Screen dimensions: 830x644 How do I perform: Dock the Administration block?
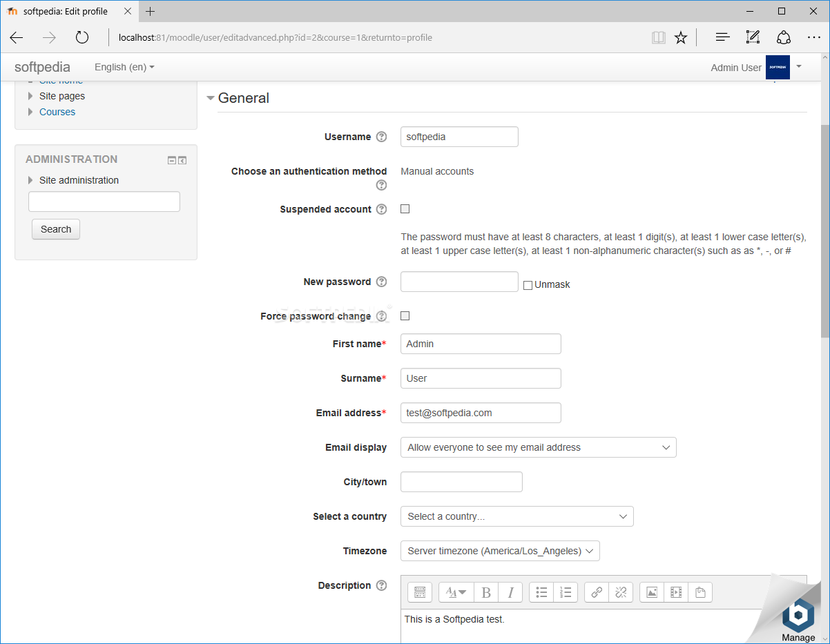(x=182, y=160)
